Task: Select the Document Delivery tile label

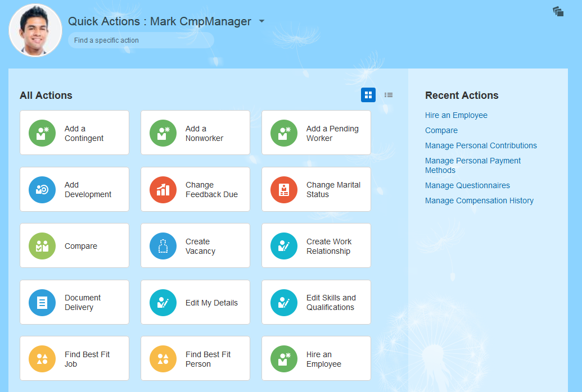Action: (83, 303)
